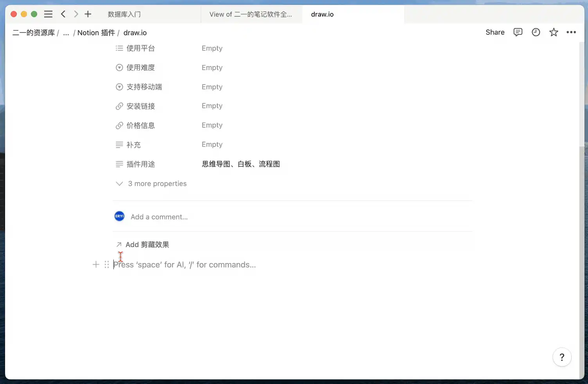Open the page comments icon
The width and height of the screenshot is (588, 384).
point(518,32)
